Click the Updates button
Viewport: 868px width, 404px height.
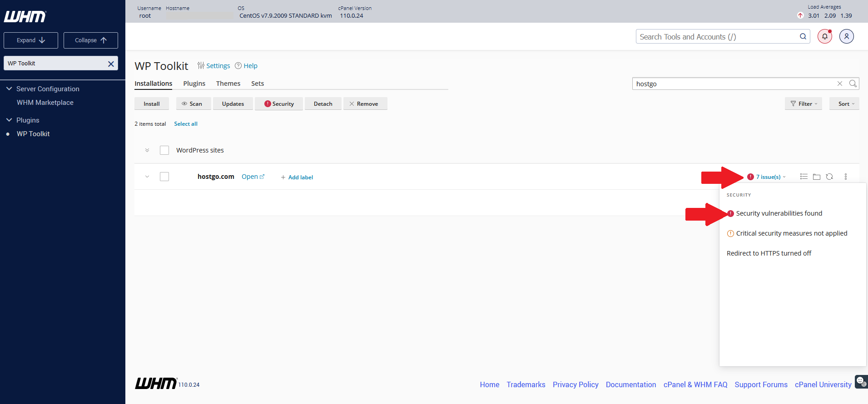[x=233, y=103]
